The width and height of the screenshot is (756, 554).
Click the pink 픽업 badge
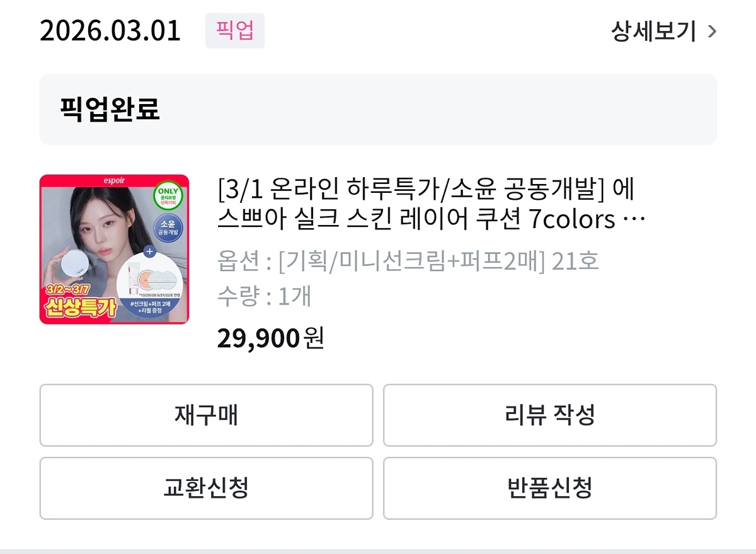pos(235,30)
